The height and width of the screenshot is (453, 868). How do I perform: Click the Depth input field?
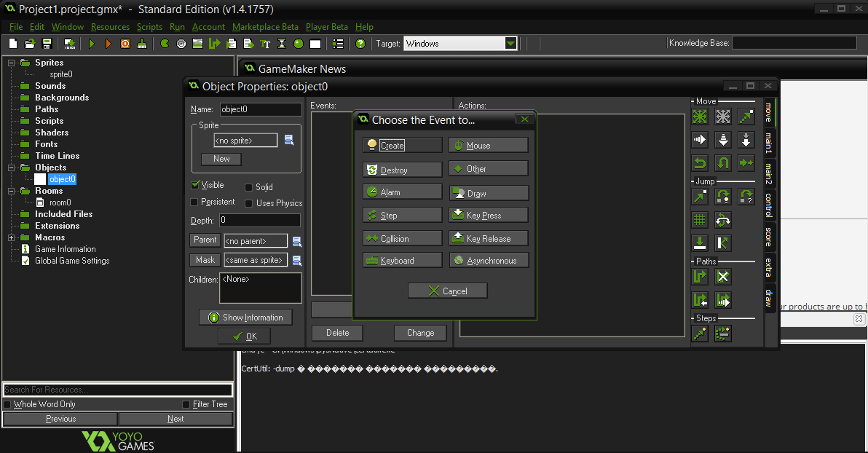259,220
